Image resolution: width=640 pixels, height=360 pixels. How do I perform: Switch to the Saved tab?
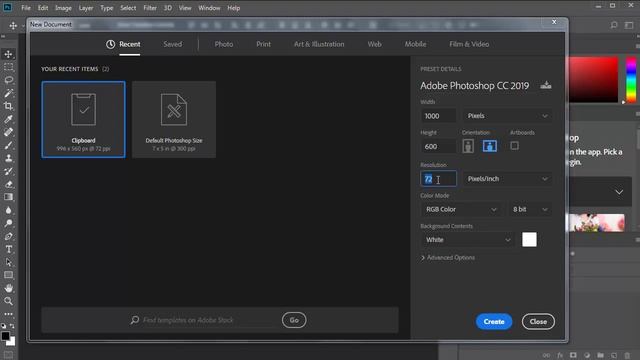pos(173,44)
